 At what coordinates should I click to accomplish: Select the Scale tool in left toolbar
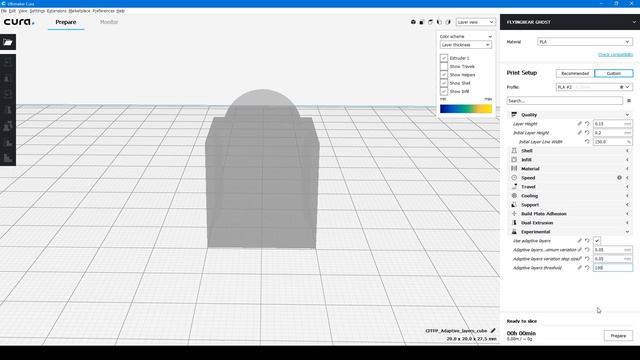click(8, 78)
